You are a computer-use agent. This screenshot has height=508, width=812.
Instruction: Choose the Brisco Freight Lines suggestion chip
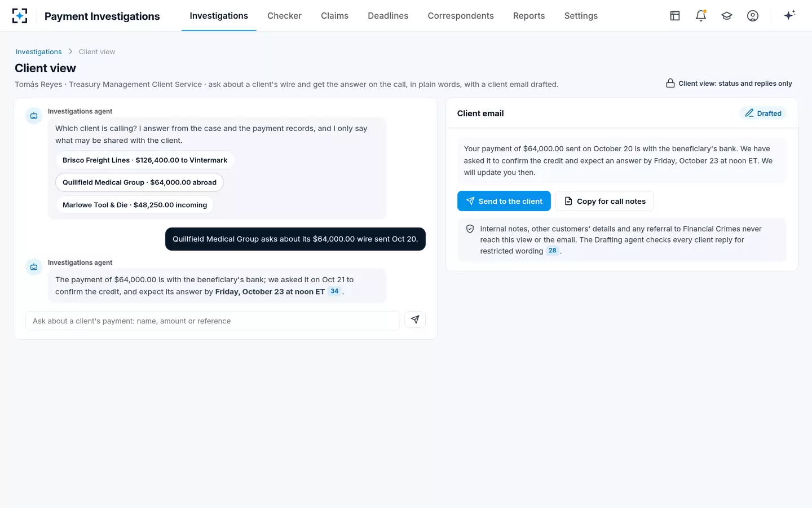pyautogui.click(x=145, y=160)
